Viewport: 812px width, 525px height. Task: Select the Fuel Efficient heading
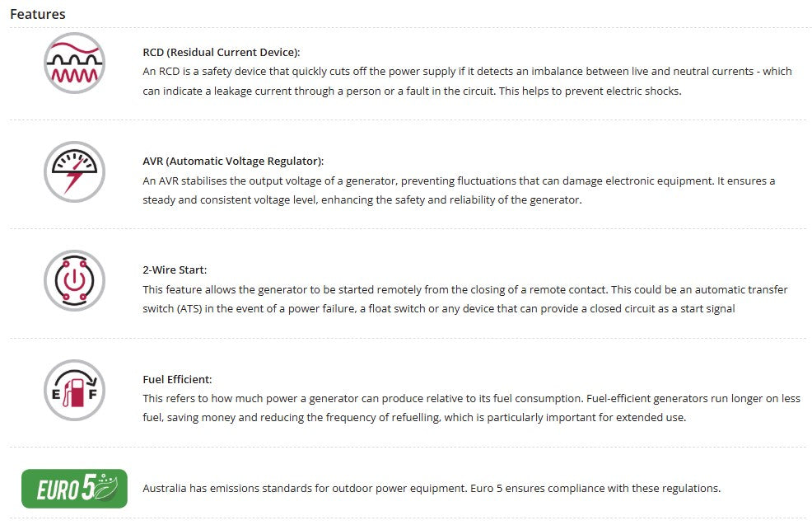[177, 379]
